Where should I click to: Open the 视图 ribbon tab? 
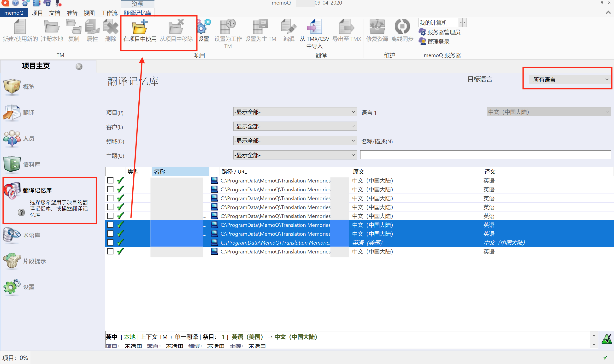click(x=89, y=13)
